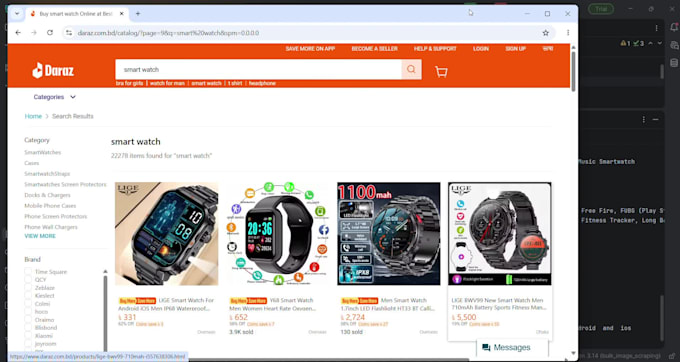Select the SmartwatchStraps category link
This screenshot has width=680, height=362.
tap(47, 174)
